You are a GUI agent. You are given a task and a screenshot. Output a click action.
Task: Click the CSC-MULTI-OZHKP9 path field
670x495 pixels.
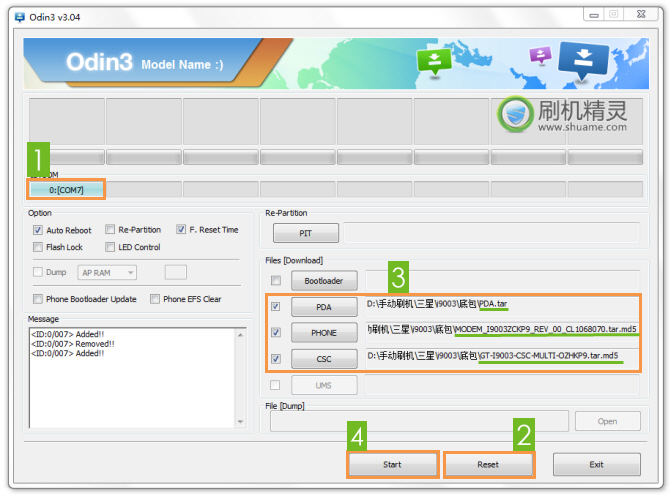coord(502,358)
